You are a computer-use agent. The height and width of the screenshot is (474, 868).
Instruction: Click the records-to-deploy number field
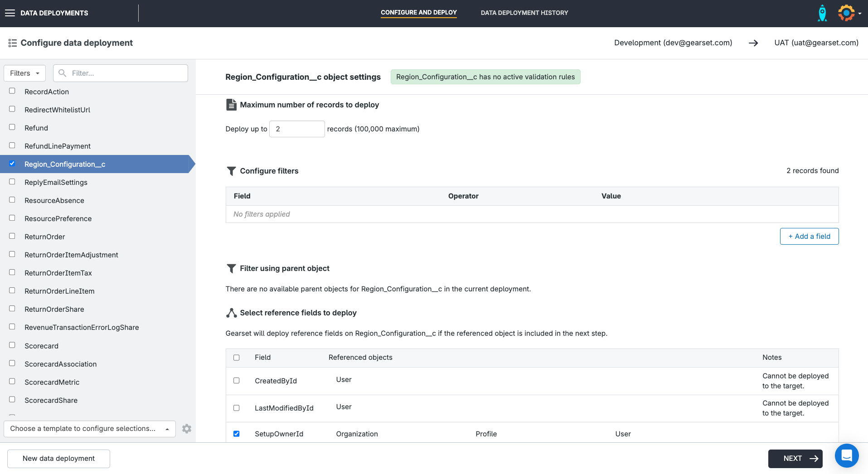[x=297, y=129]
